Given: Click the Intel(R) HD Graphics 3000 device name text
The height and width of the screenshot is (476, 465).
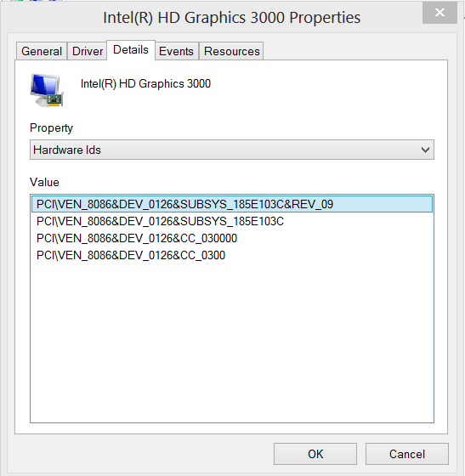Looking at the screenshot, I should point(145,83).
